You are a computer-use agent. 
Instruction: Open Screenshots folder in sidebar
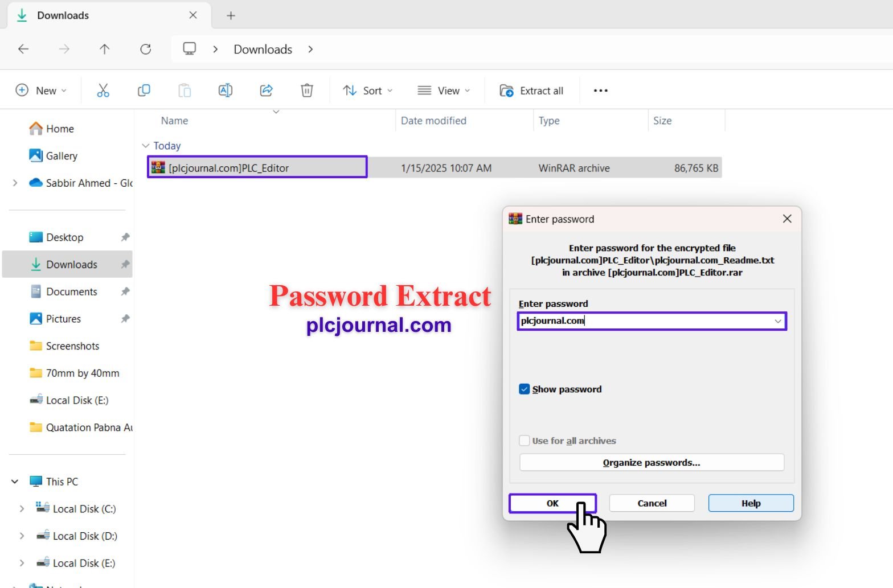pyautogui.click(x=64, y=346)
